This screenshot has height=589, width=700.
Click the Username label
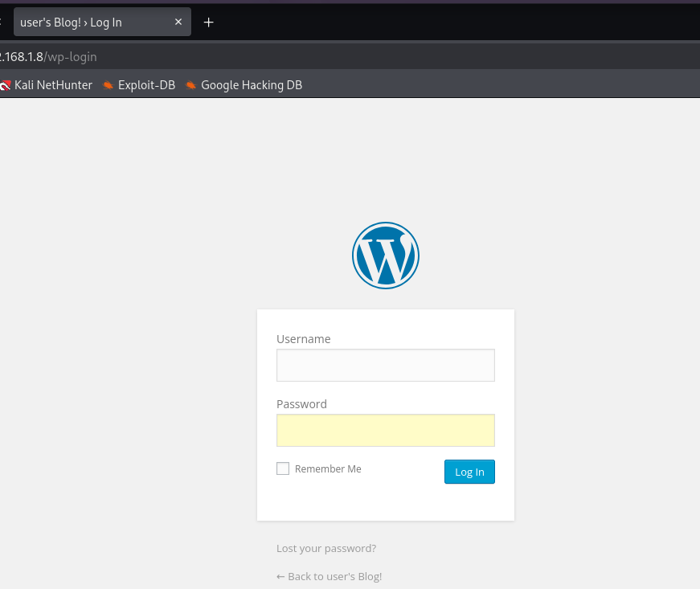coord(304,339)
